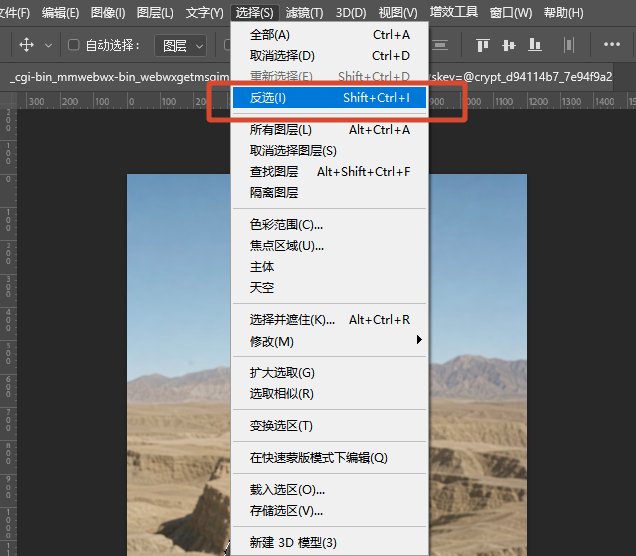
Task: Close the 选择(S) menu header
Action: click(x=255, y=13)
